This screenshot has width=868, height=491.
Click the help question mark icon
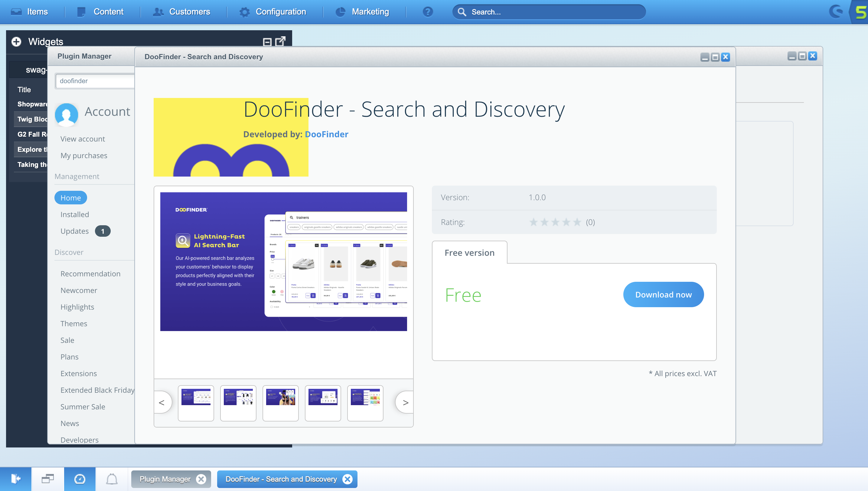[x=427, y=12]
